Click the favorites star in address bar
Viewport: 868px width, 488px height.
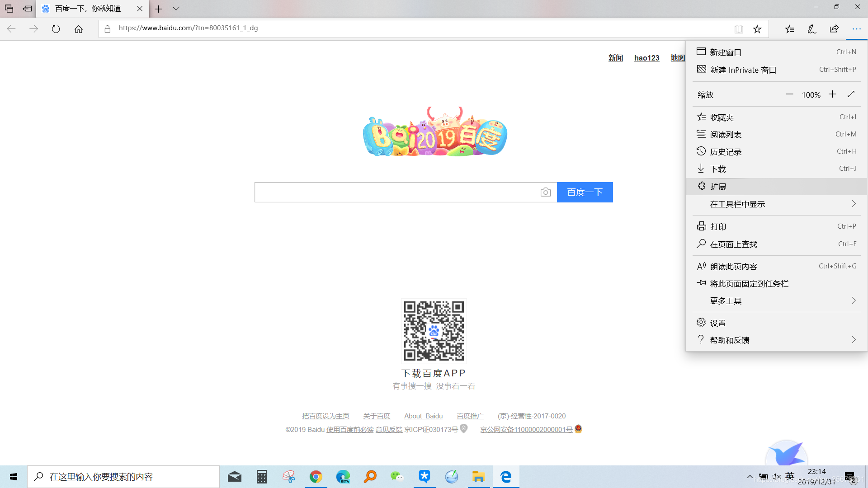pos(757,28)
